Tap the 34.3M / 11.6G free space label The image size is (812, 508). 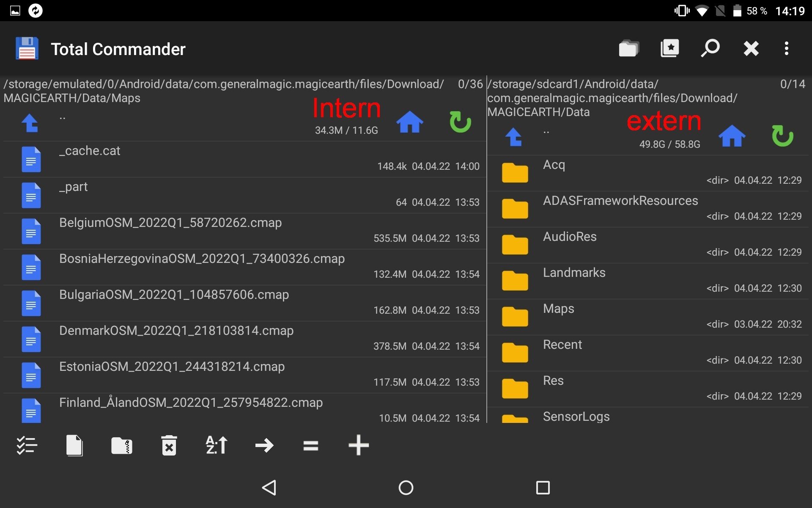click(x=346, y=130)
